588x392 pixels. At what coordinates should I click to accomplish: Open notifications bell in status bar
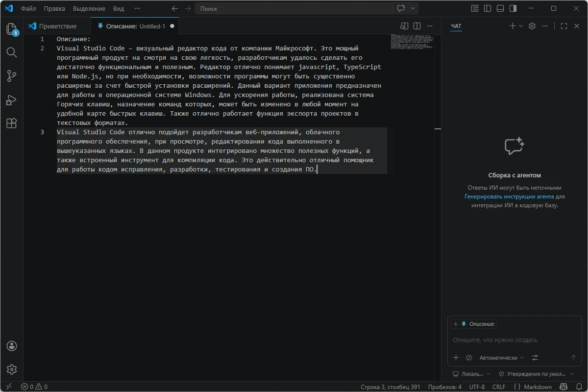(579, 387)
